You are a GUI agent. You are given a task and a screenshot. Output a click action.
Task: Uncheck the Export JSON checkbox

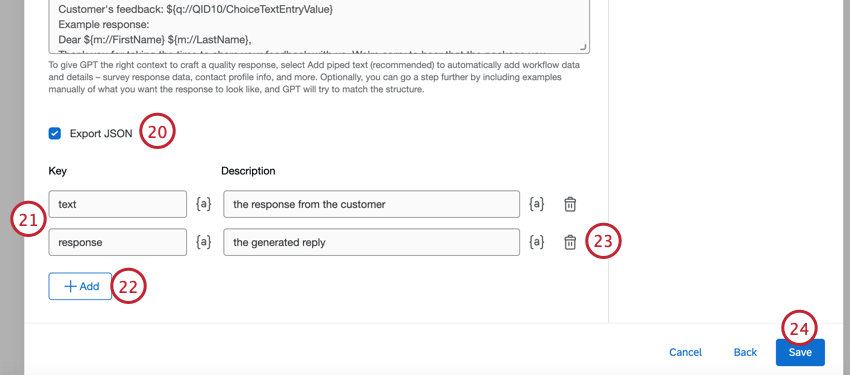click(x=55, y=133)
